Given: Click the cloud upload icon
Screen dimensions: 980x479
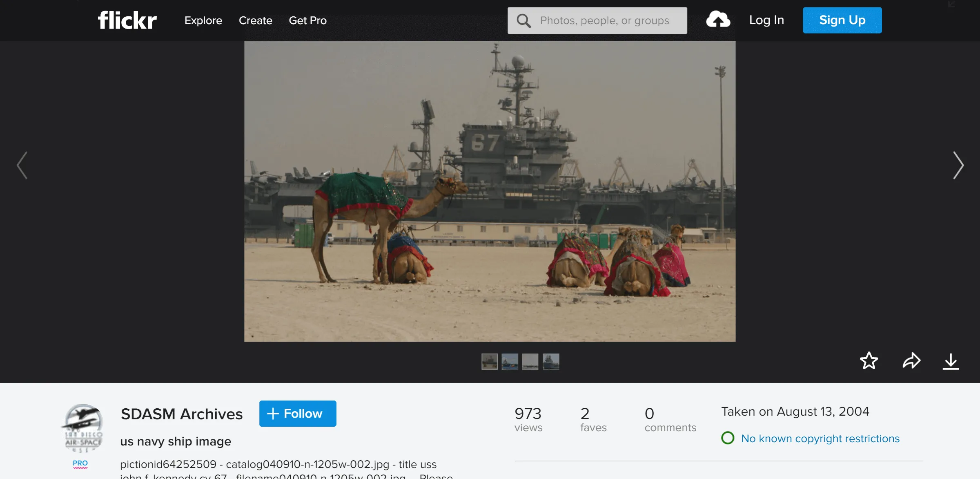Looking at the screenshot, I should 718,20.
